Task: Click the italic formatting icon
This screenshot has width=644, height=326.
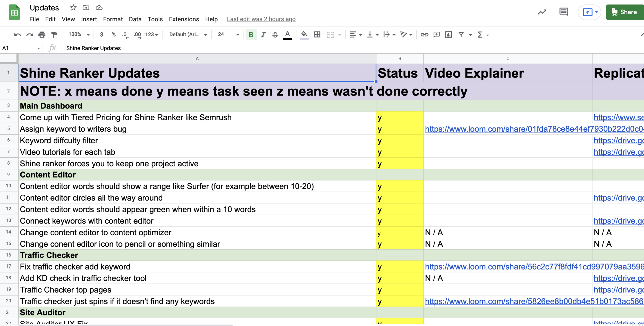Action: click(x=263, y=35)
